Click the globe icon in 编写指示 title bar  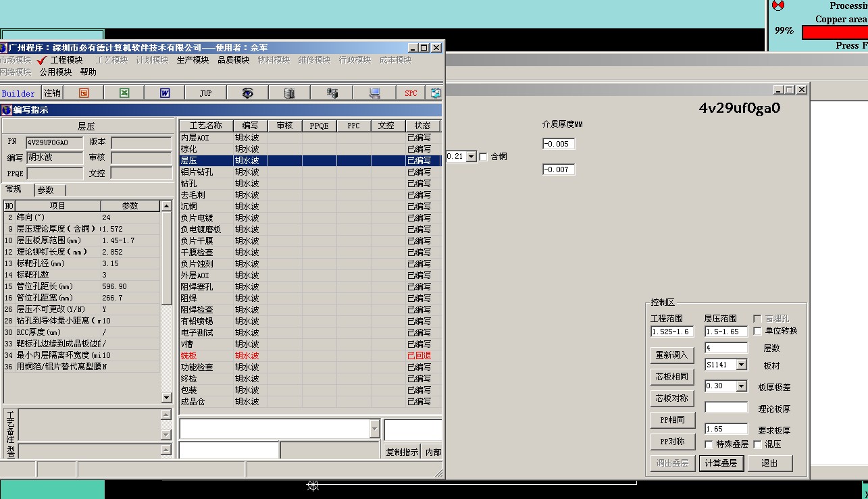tap(6, 110)
